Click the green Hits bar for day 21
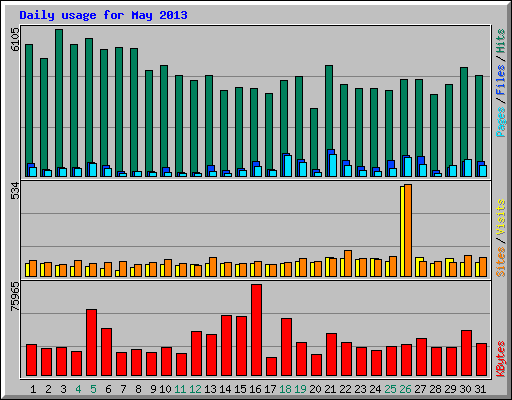 point(329,107)
